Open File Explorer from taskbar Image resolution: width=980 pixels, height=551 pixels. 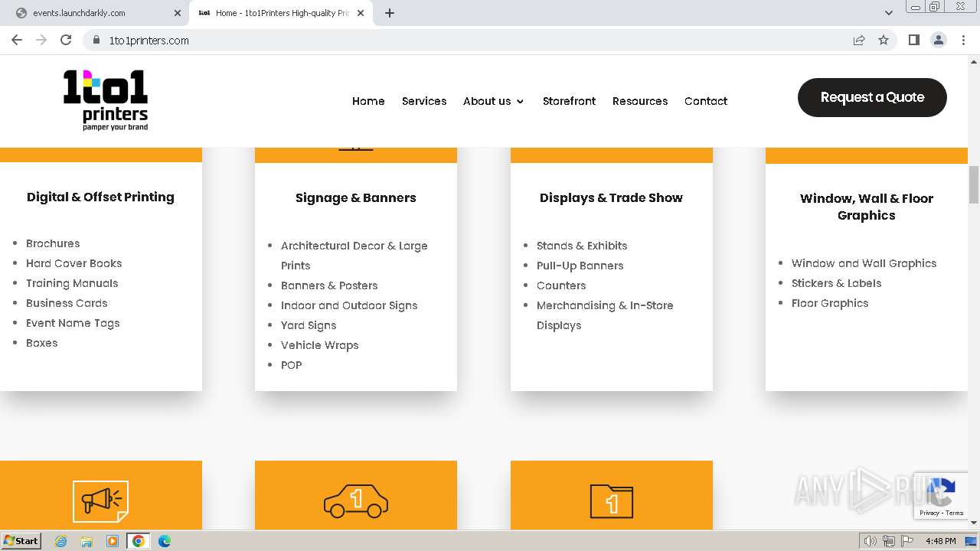[87, 541]
